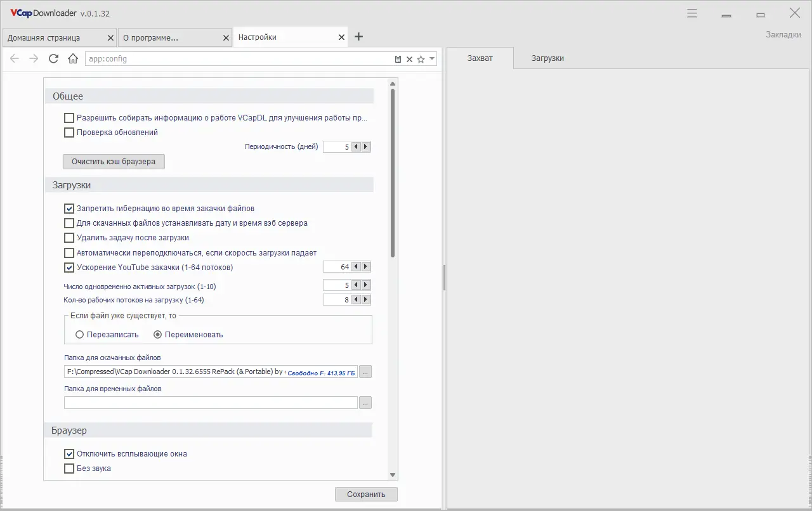Click the active downloads count field
This screenshot has width=812, height=511.
337,285
